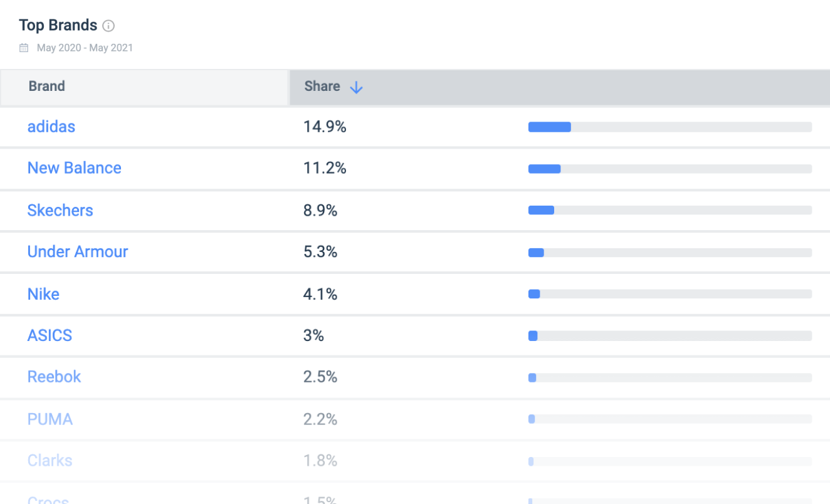Open the Clarks brand link
Screen dimensions: 830x504
(50, 461)
